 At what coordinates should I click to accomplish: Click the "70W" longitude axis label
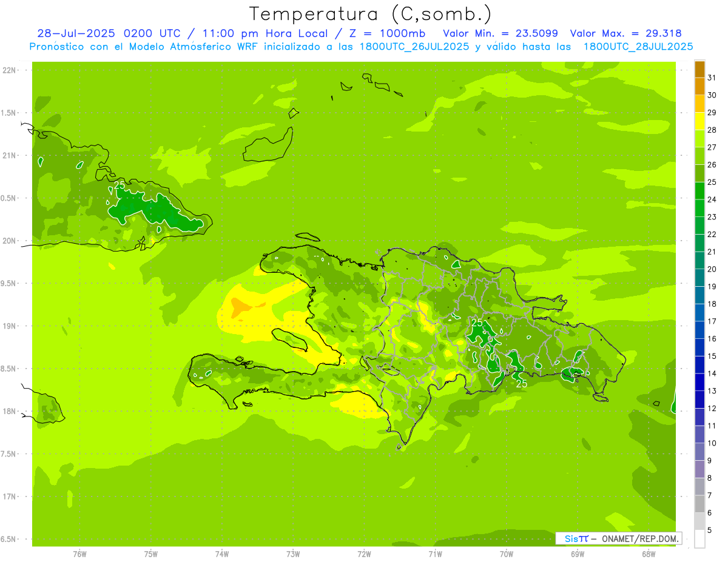tap(507, 554)
